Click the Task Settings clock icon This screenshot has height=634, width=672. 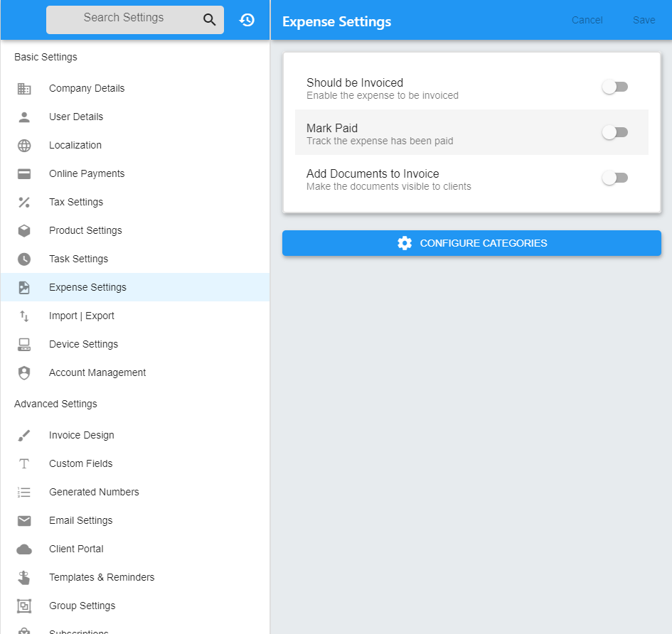tap(25, 259)
